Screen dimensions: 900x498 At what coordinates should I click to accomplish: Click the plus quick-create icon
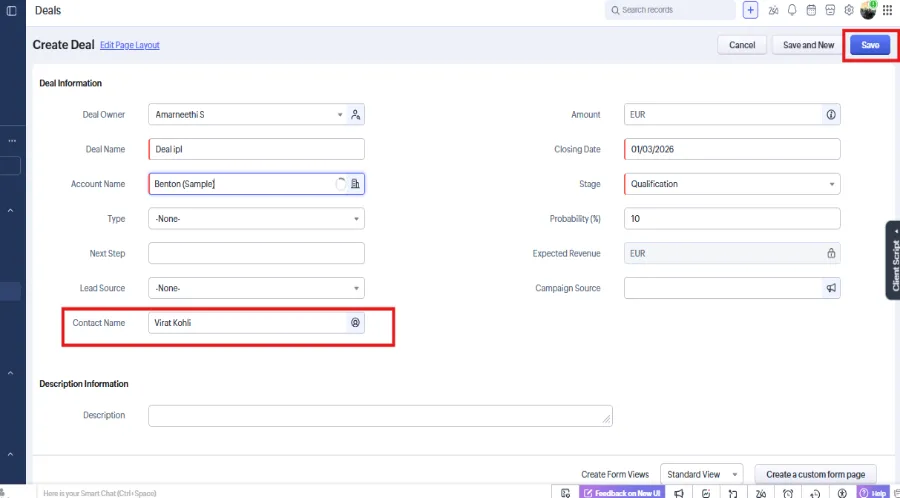point(750,10)
